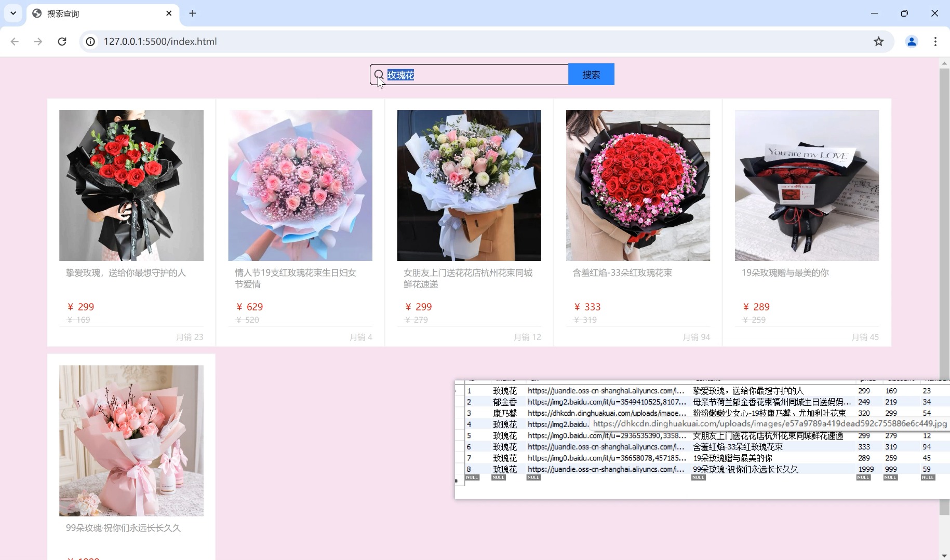
Task: Select table cell 含羞红焰-33朵红玫瑰花束 in row 6
Action: (738, 447)
